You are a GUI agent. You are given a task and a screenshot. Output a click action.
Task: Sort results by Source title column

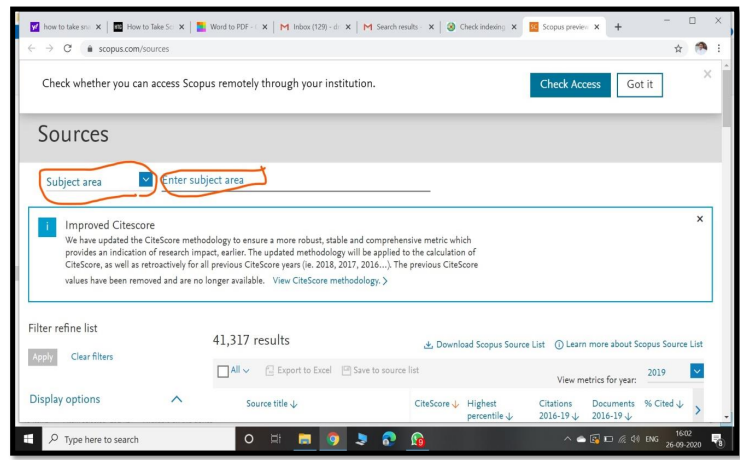click(x=272, y=404)
